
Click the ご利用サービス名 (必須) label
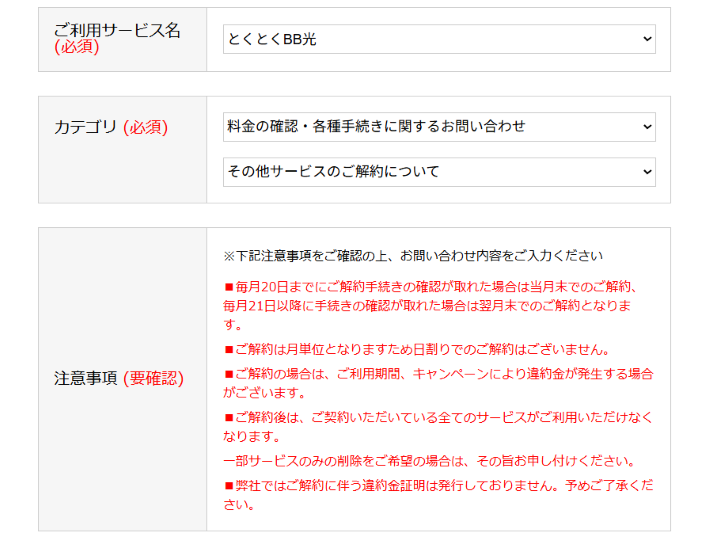(x=117, y=38)
